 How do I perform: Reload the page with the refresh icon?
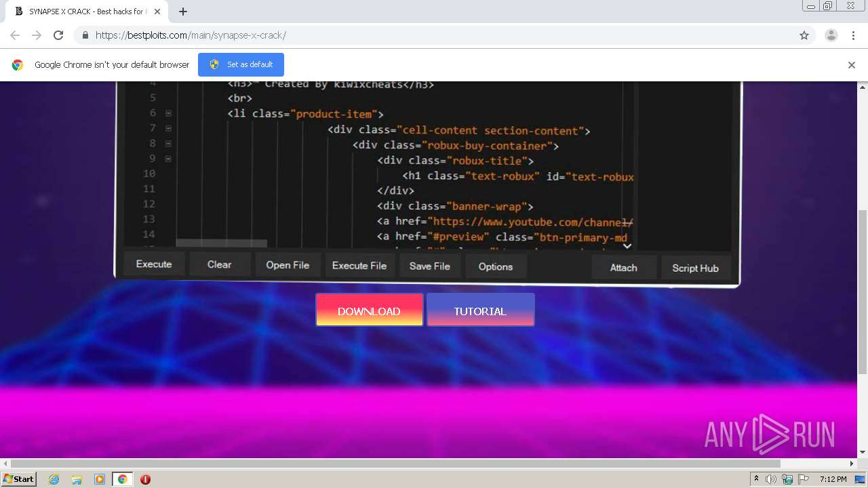[x=58, y=35]
